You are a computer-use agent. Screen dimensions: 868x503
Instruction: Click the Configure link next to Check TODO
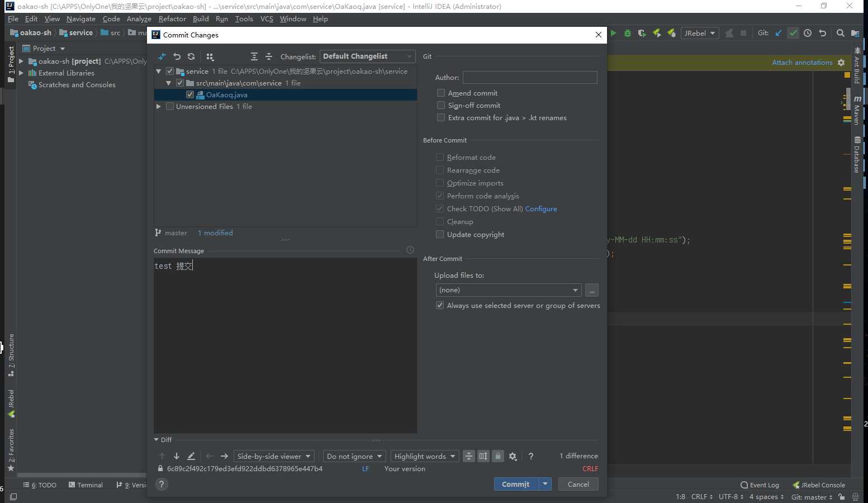541,209
